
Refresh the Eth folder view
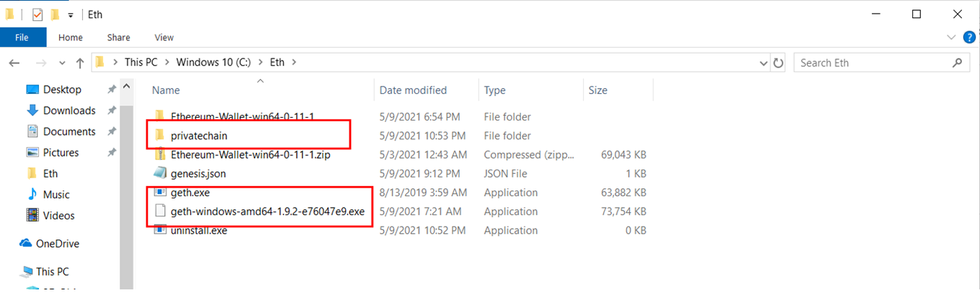(778, 63)
